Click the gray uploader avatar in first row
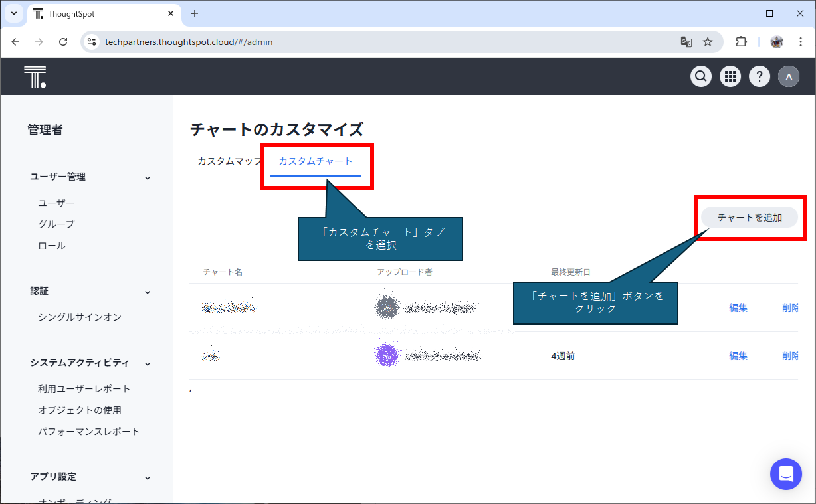This screenshot has width=816, height=504. click(387, 307)
